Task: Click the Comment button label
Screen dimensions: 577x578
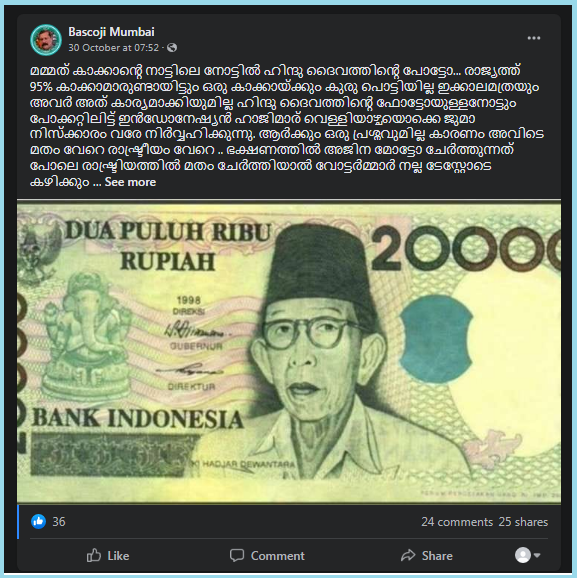Action: 278,556
